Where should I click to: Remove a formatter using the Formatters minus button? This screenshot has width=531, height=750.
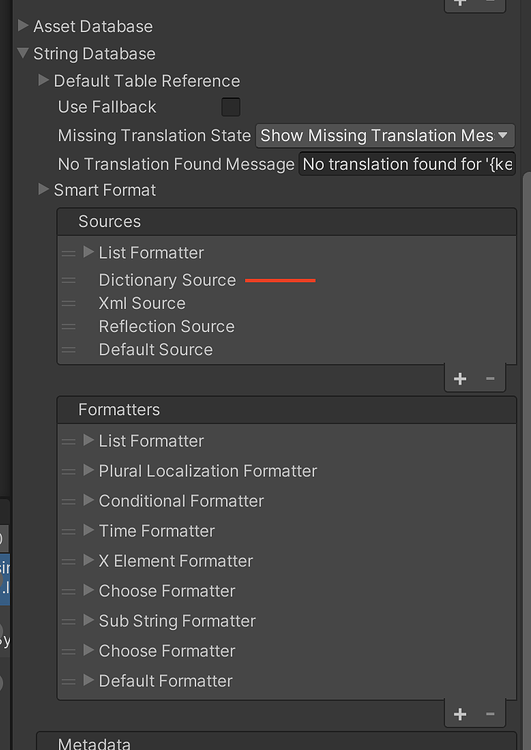tap(490, 714)
